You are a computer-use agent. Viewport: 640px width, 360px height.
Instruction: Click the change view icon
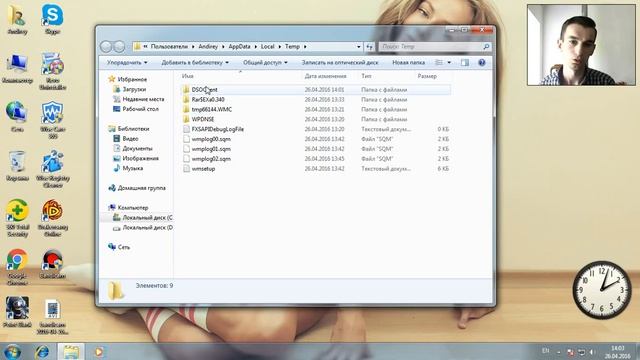pyautogui.click(x=439, y=62)
